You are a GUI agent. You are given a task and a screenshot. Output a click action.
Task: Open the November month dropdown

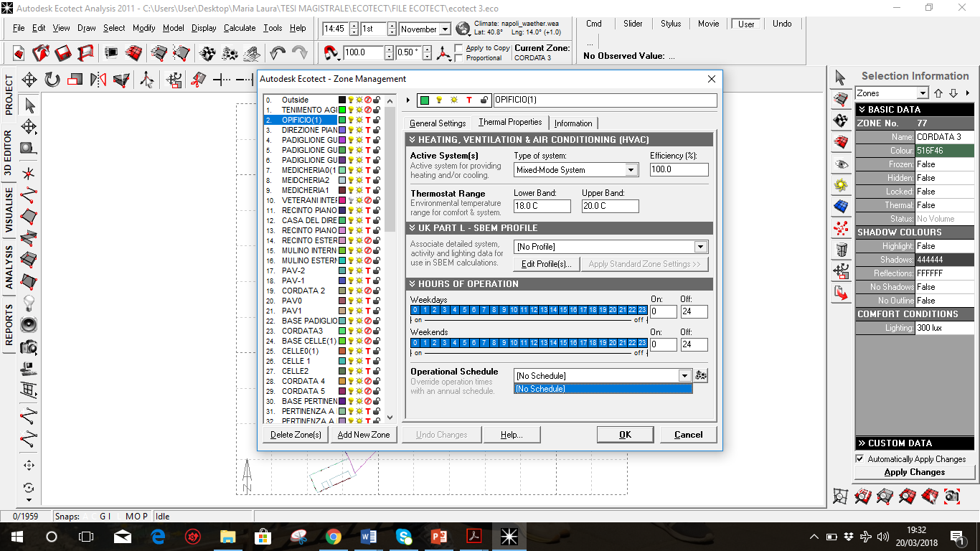pyautogui.click(x=445, y=29)
